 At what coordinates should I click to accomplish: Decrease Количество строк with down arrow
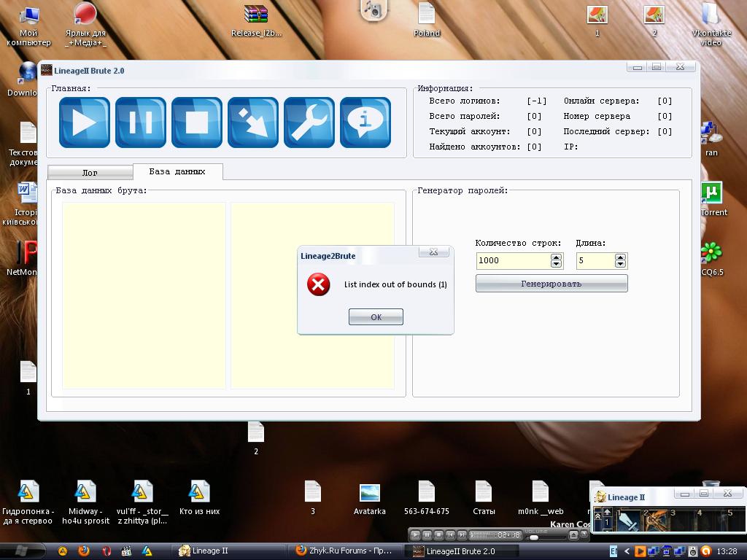(556, 264)
